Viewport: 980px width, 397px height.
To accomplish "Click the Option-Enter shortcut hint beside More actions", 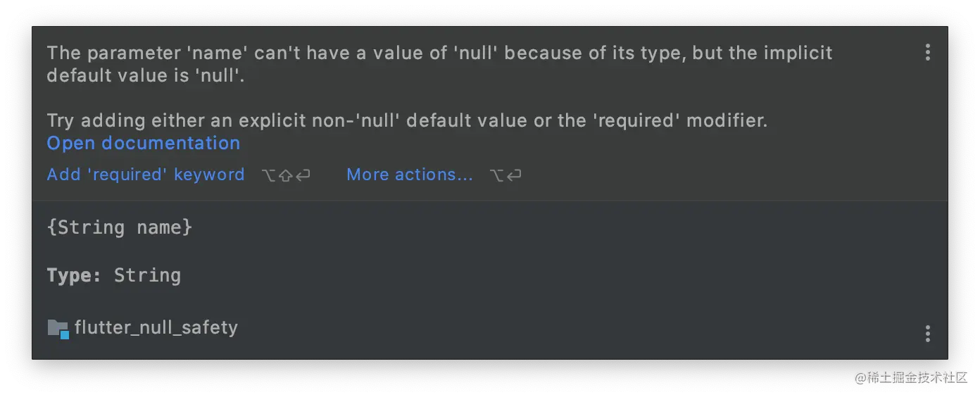I will (505, 175).
